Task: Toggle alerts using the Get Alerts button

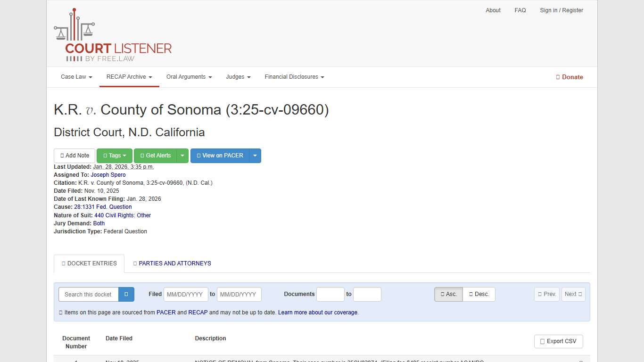Action: [x=156, y=156]
